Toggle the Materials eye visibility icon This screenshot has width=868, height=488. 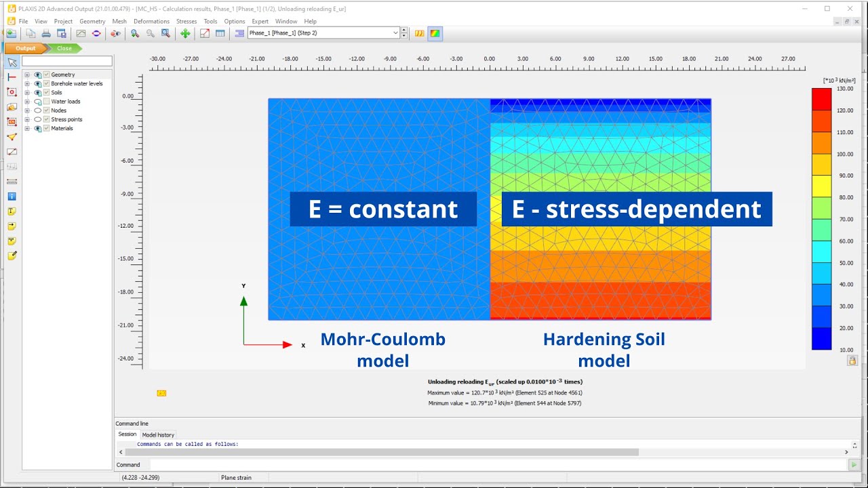tap(38, 128)
